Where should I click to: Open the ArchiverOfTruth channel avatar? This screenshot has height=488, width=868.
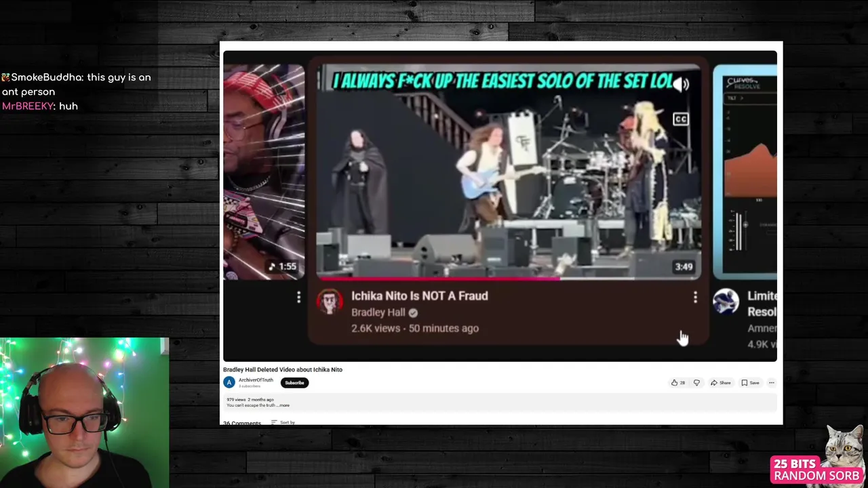click(x=229, y=383)
